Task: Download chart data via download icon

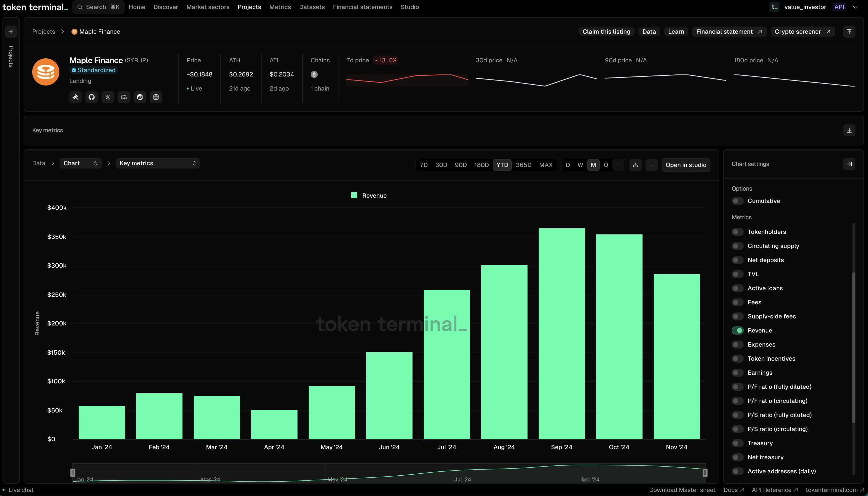Action: (x=635, y=165)
